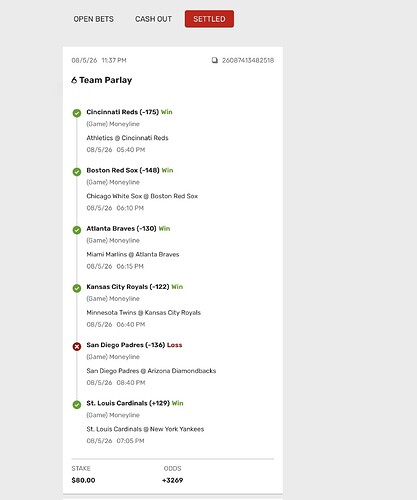Open Chicago White Sox @ Boston Red Sox matchup

[142, 196]
